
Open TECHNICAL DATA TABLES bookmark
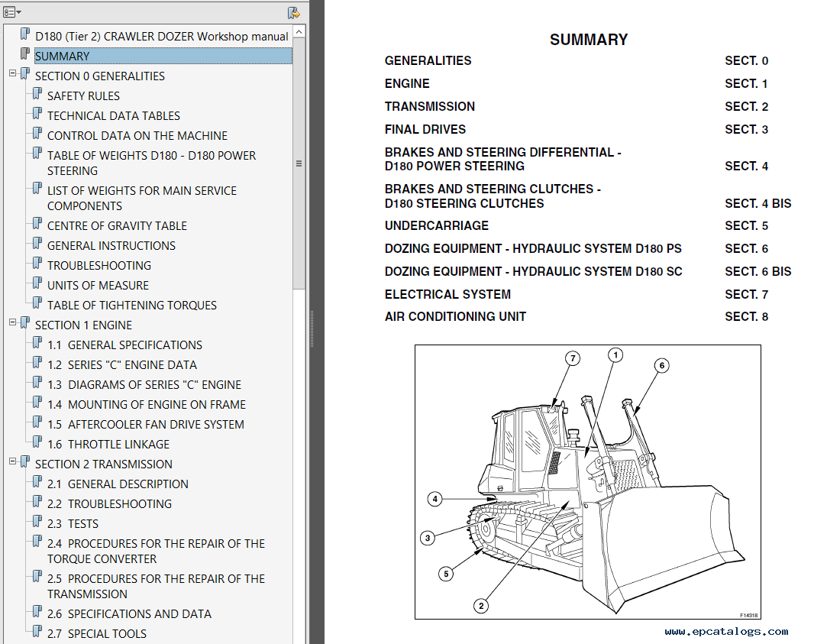113,115
